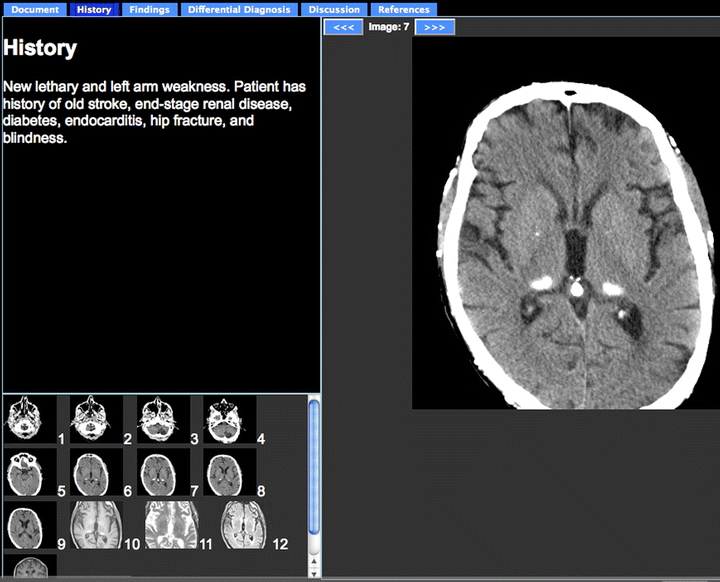Open the References tab
The height and width of the screenshot is (582, 720).
click(404, 9)
